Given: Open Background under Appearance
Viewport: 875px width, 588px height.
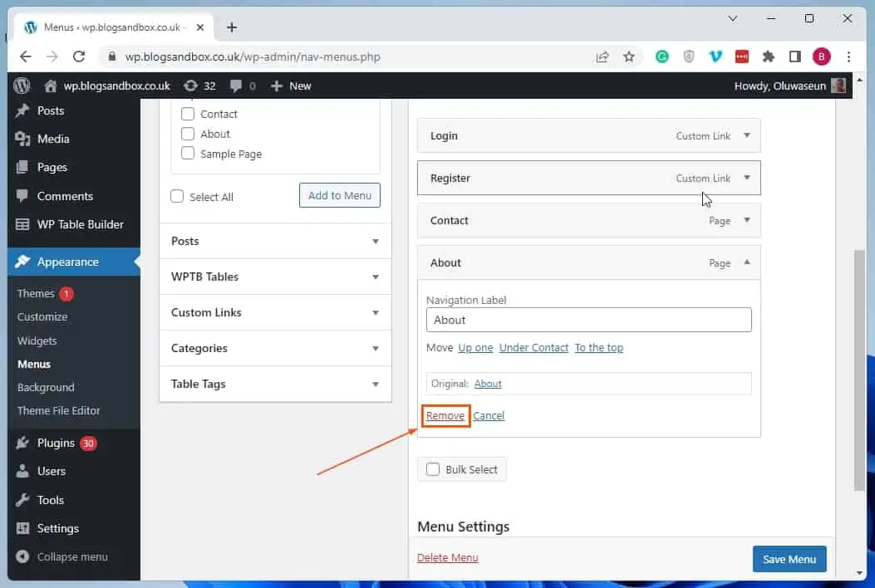Looking at the screenshot, I should [x=46, y=387].
